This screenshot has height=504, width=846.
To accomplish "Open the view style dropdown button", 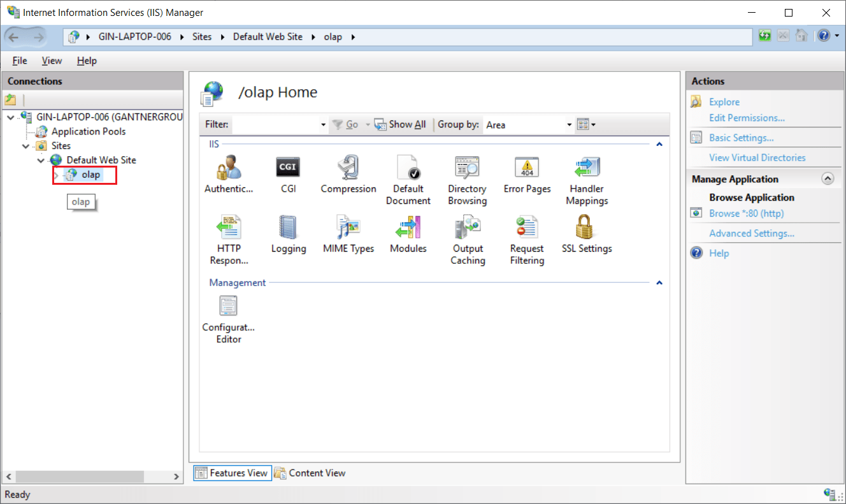I will tap(586, 125).
